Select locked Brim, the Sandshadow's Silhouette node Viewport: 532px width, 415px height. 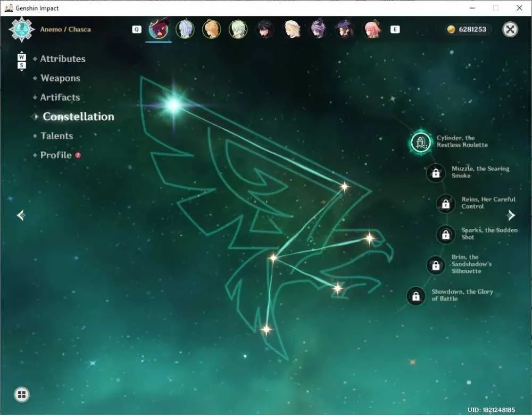tap(436, 265)
